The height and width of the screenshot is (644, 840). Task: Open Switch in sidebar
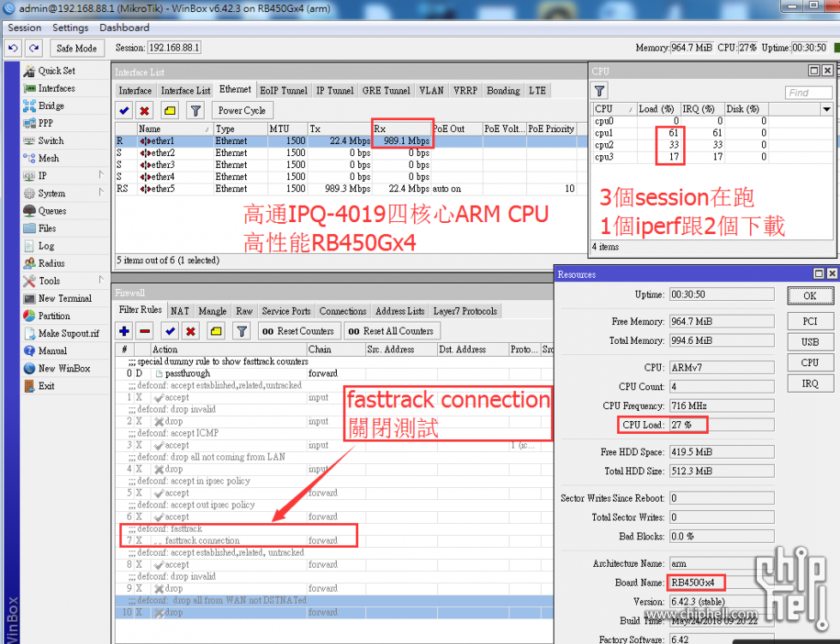point(51,141)
